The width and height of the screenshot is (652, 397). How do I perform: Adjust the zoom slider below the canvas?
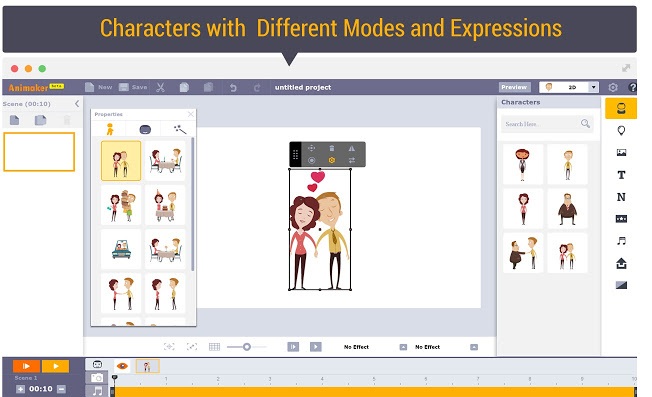[247, 347]
